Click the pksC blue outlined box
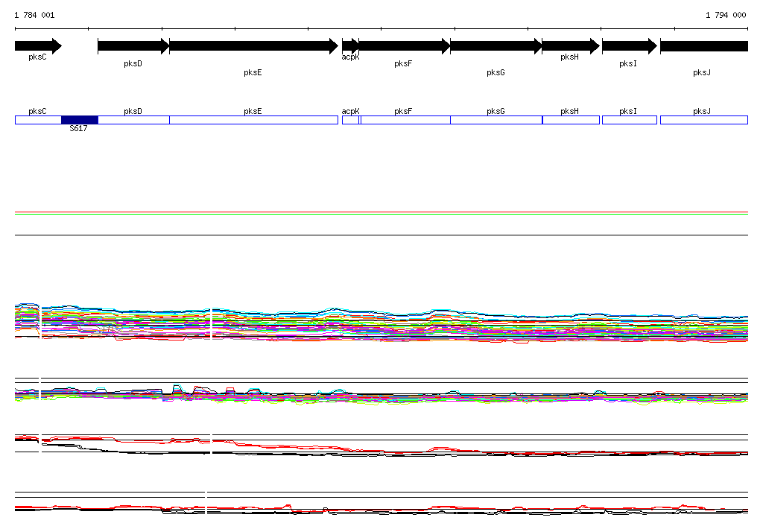This screenshot has height=532, width=763. pos(38,120)
